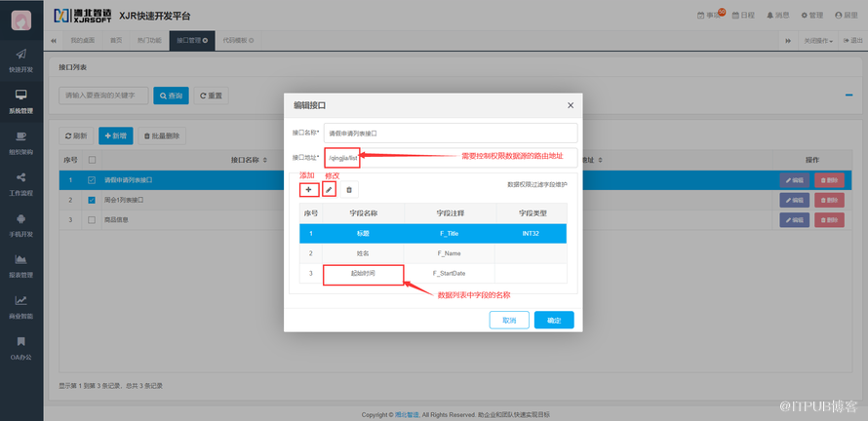The height and width of the screenshot is (421, 868).
Task: Open the 手机开发 sidebar module
Action: (x=21, y=224)
